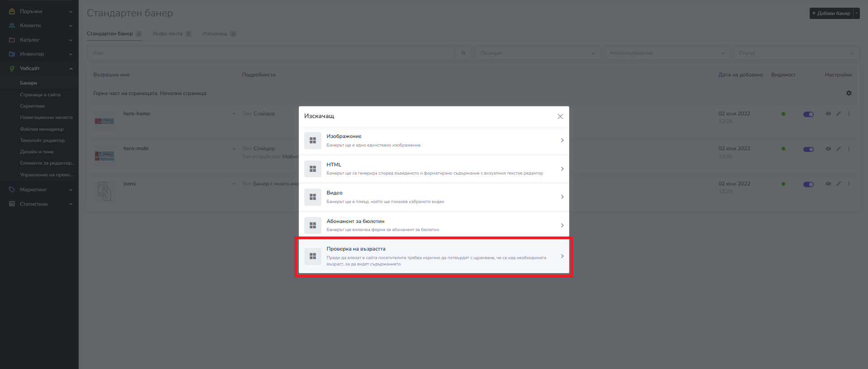Switch to the Инфо лента tab
The height and width of the screenshot is (369, 868).
tap(168, 34)
